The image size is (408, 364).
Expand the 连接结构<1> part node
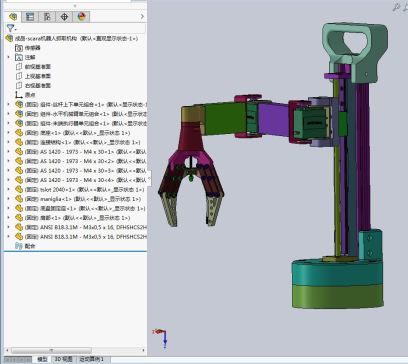[x=8, y=142]
